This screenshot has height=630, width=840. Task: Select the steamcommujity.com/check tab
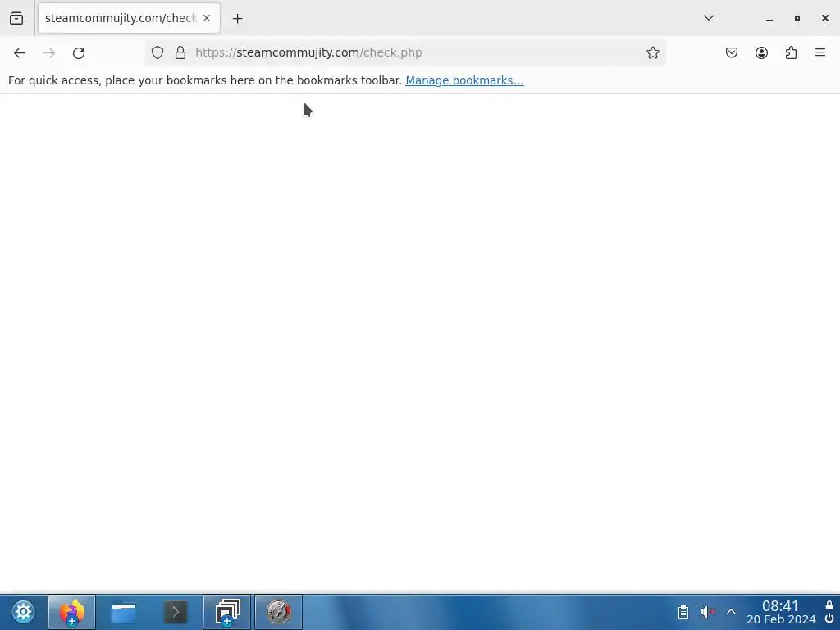[x=129, y=18]
